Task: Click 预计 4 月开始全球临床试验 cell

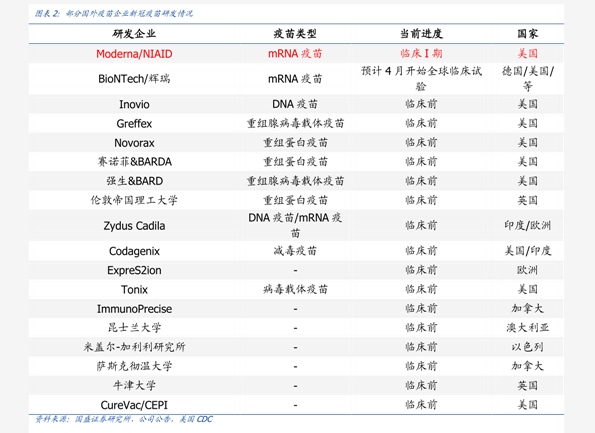Action: (421, 79)
